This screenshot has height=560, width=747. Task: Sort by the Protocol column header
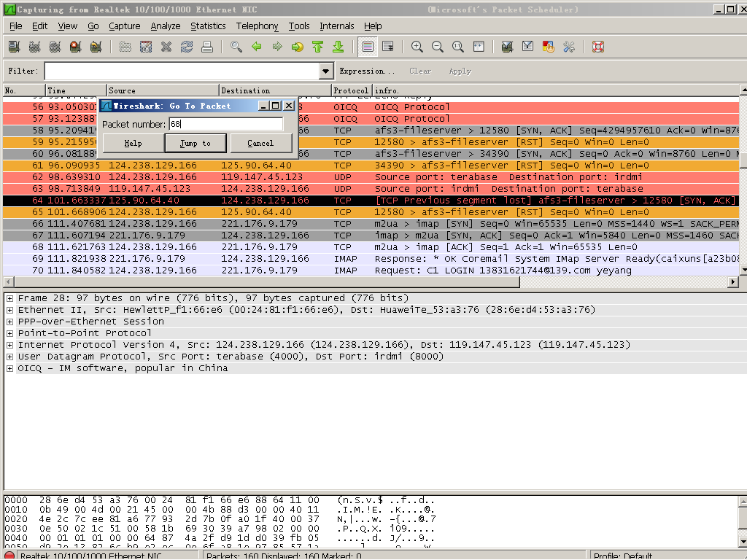coord(351,90)
